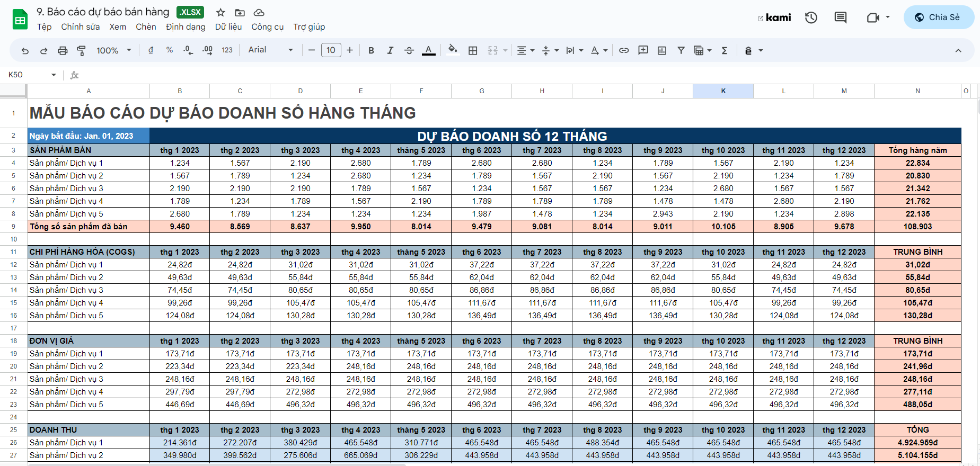Decrease decimal places icon
This screenshot has height=466, width=980.
coord(188,50)
